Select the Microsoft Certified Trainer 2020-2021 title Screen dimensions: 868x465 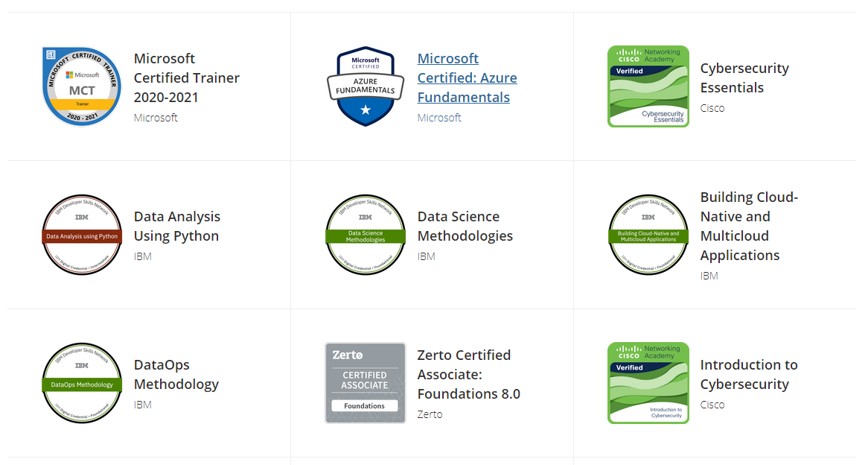[187, 77]
